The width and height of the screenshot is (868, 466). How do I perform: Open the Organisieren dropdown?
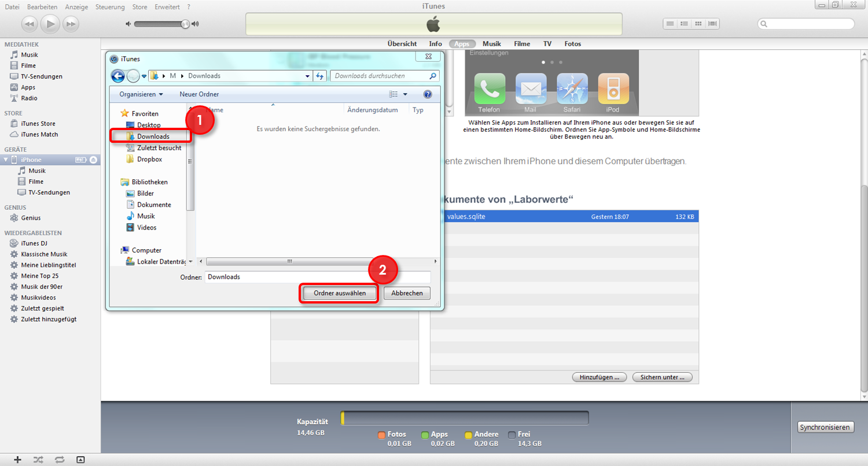pos(141,94)
